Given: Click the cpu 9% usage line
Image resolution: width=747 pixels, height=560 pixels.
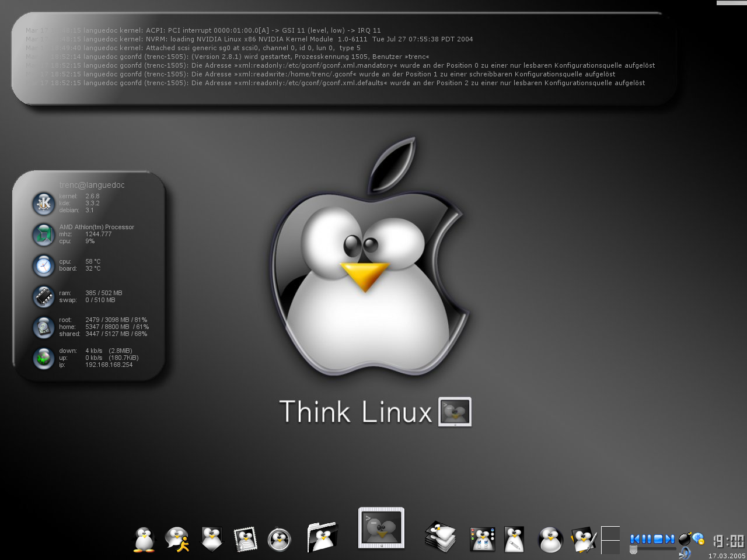Looking at the screenshot, I should click(76, 241).
